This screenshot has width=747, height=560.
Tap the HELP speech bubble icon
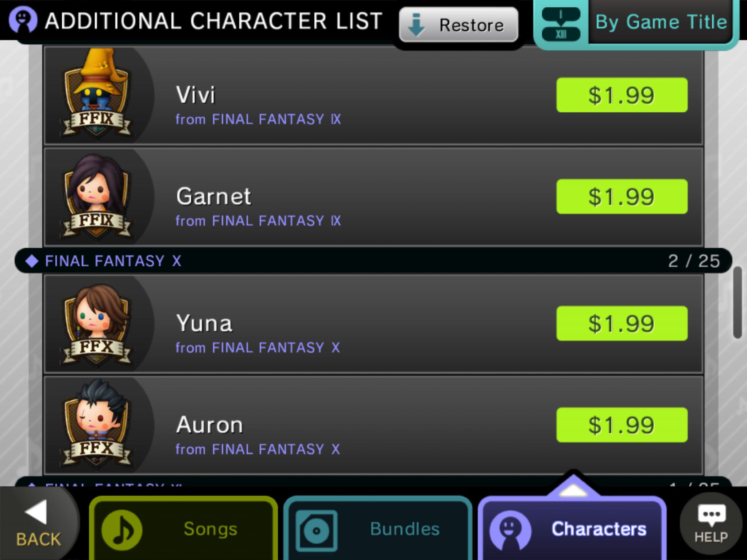tap(711, 524)
